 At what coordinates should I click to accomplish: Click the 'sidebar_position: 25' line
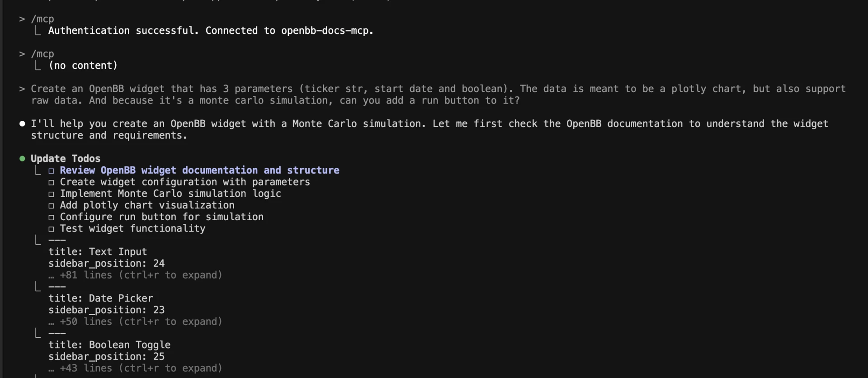tap(107, 357)
